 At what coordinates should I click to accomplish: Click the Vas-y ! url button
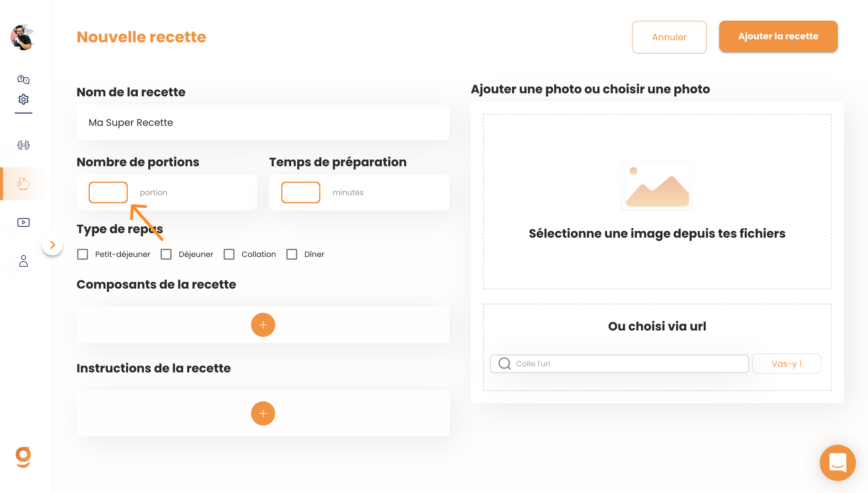click(x=787, y=364)
